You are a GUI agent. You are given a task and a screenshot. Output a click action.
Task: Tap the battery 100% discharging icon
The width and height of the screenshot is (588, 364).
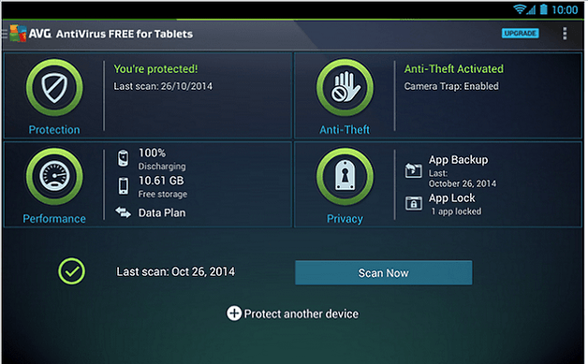point(123,158)
